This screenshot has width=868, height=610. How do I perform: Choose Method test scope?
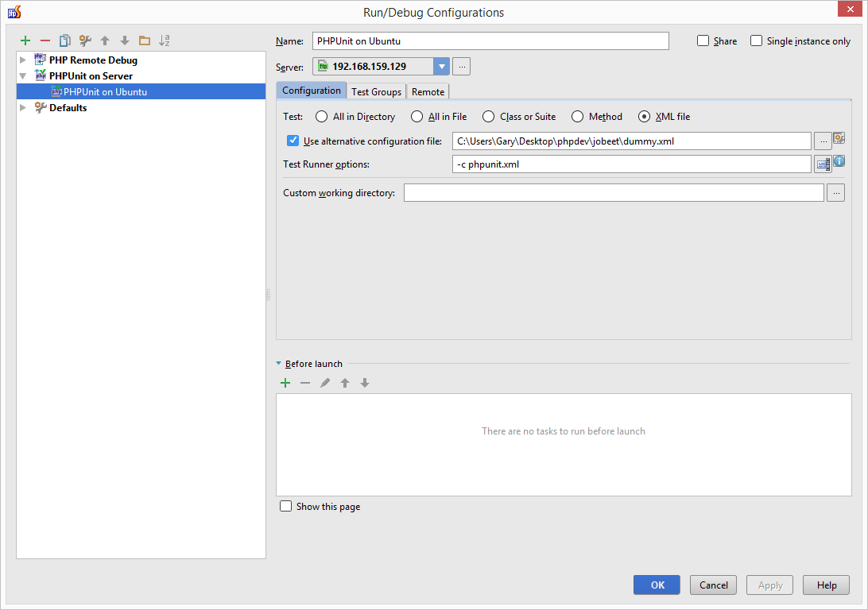coord(577,116)
